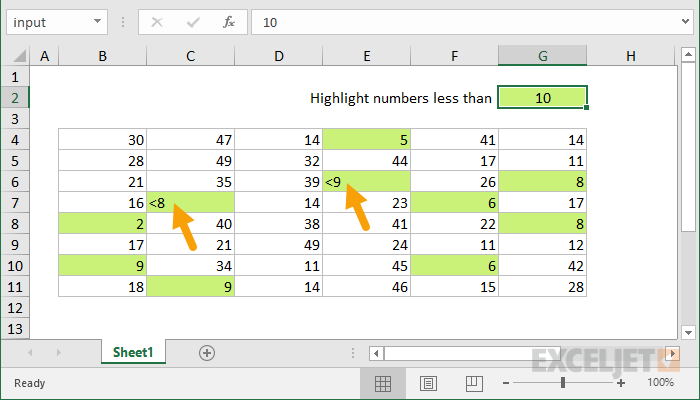
Task: Click horizontal scrollbar right arrow
Action: tap(672, 353)
